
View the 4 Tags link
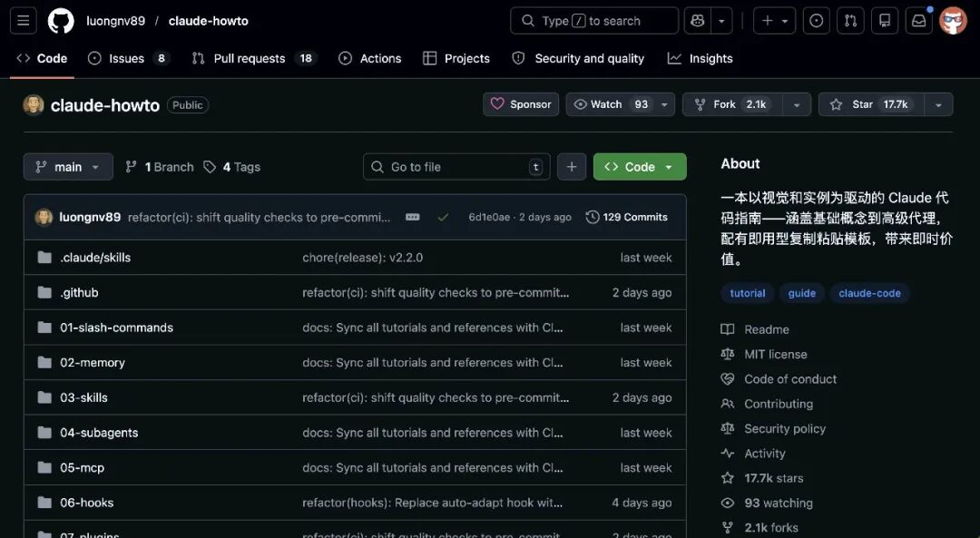pos(232,167)
